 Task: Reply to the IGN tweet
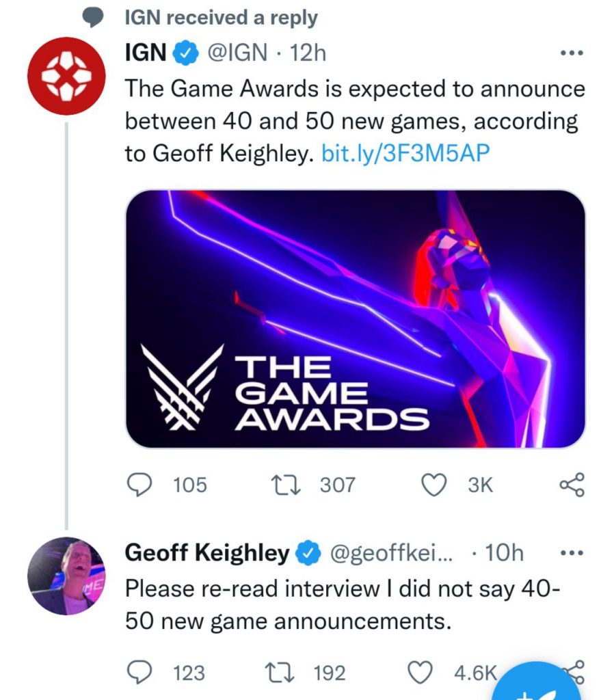141,485
